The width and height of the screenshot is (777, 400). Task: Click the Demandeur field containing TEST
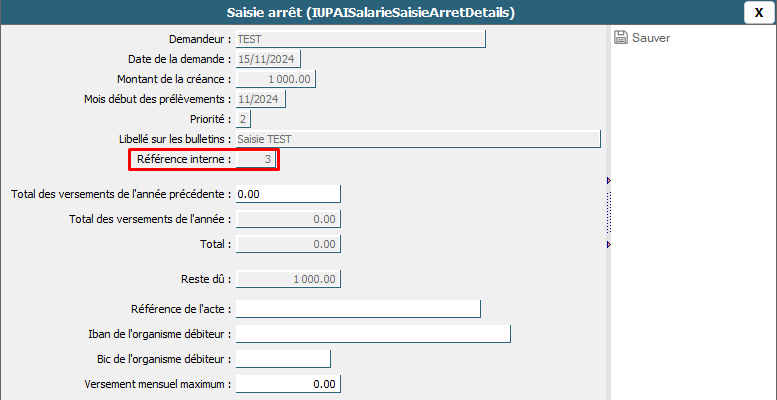click(359, 39)
